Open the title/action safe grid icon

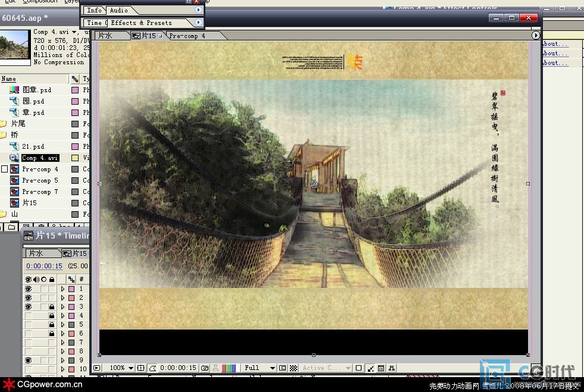[x=140, y=368]
